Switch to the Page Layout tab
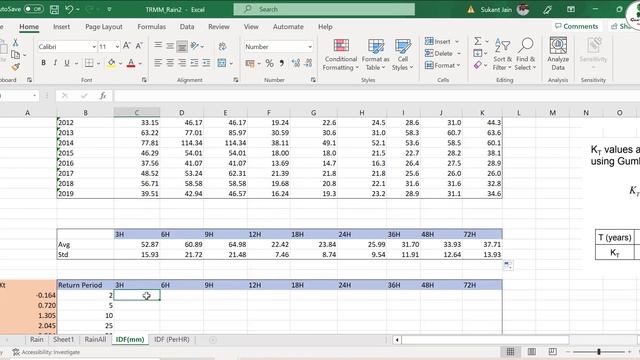 point(104,27)
